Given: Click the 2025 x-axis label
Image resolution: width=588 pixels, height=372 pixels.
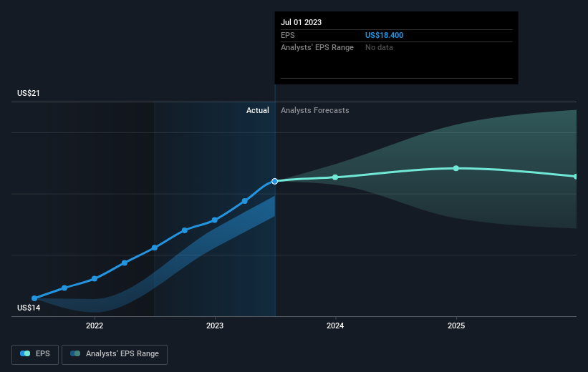Looking at the screenshot, I should 456,326.
